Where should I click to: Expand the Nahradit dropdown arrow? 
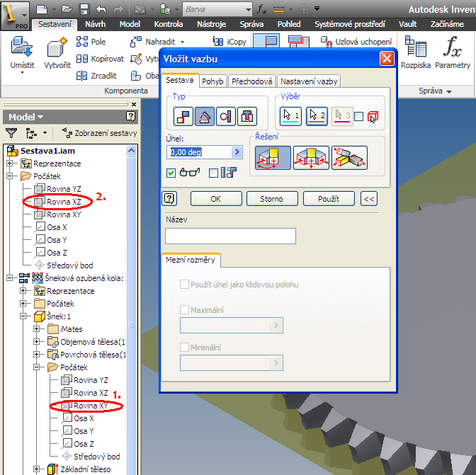[x=183, y=42]
